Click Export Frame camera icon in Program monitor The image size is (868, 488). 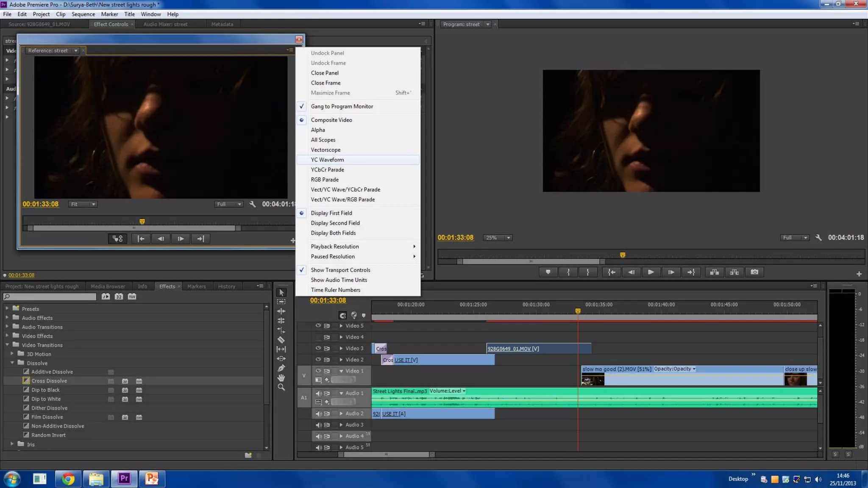click(754, 272)
